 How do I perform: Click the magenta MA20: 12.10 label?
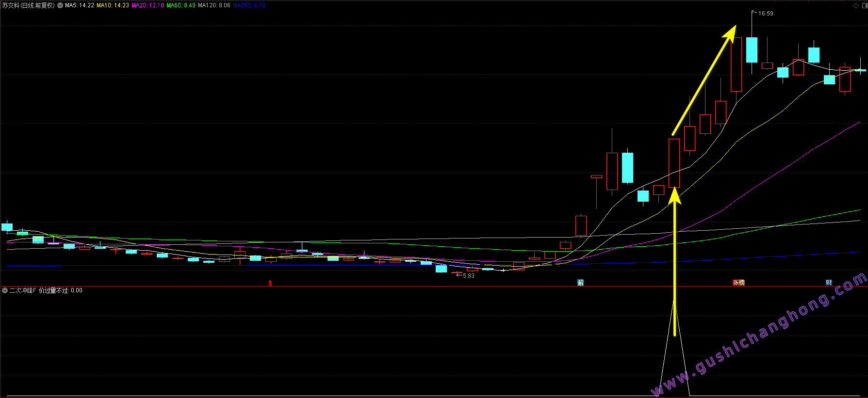147,5
